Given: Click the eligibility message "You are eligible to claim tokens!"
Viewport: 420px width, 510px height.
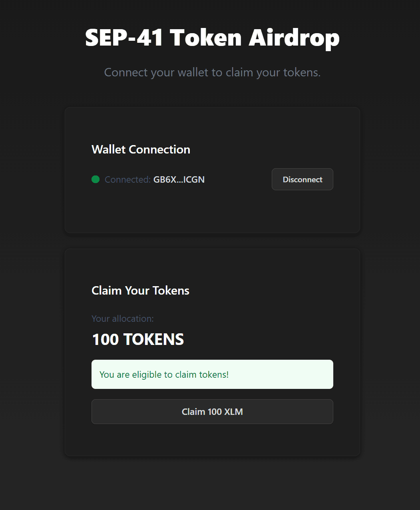Looking at the screenshot, I should click(x=164, y=375).
